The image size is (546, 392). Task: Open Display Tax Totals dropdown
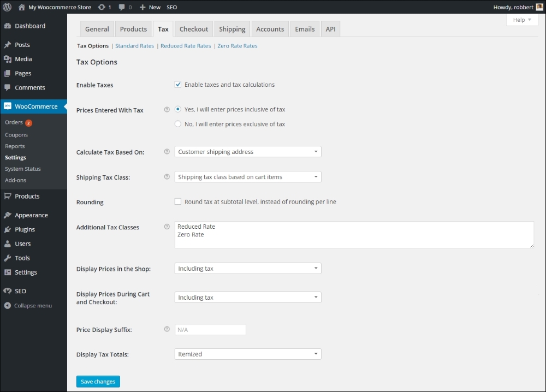point(247,354)
